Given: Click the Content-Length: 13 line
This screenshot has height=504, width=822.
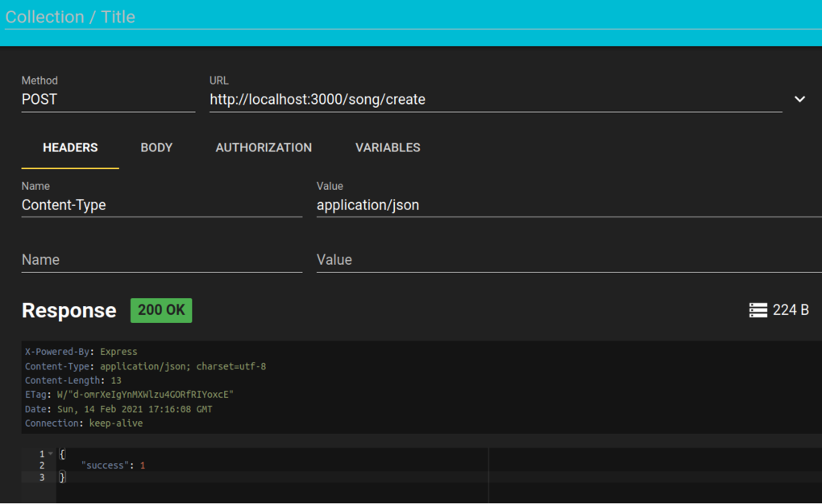Looking at the screenshot, I should pos(73,380).
